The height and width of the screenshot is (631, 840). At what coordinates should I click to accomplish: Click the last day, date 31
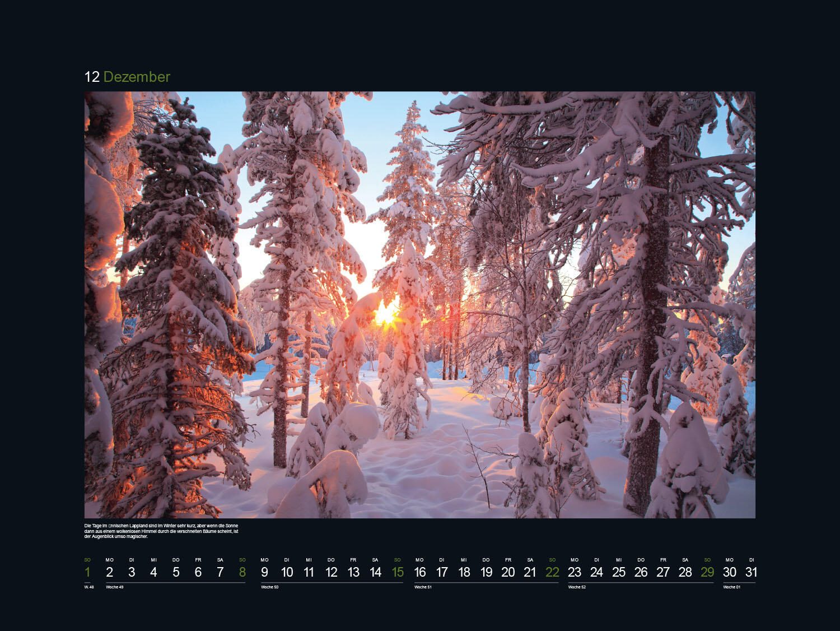click(751, 572)
